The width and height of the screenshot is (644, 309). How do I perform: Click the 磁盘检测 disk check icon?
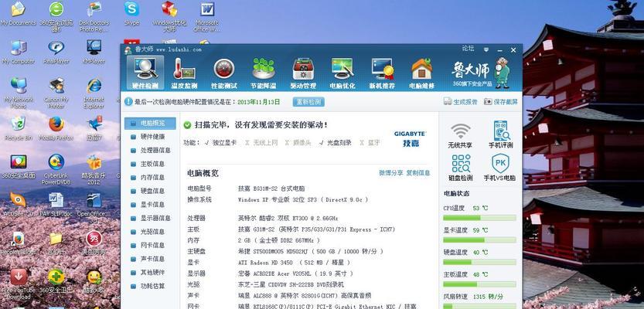[x=461, y=168]
